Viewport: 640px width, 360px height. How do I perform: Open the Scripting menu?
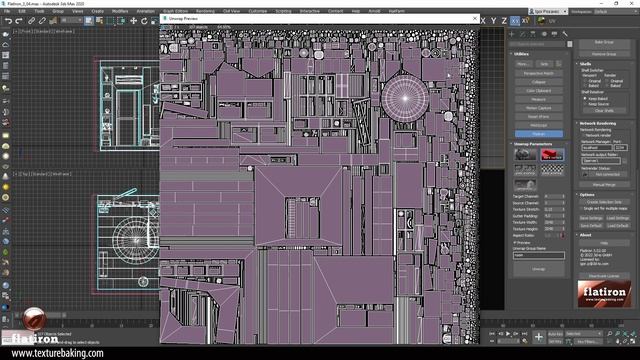coord(283,11)
